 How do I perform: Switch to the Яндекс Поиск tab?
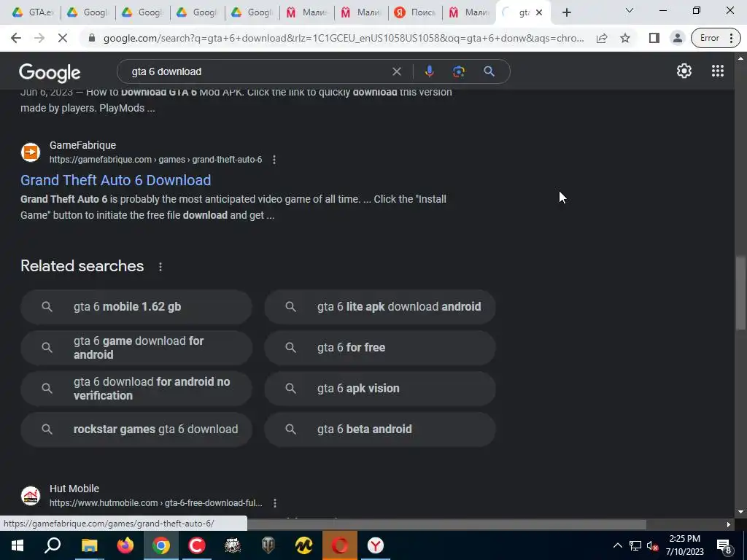click(415, 12)
